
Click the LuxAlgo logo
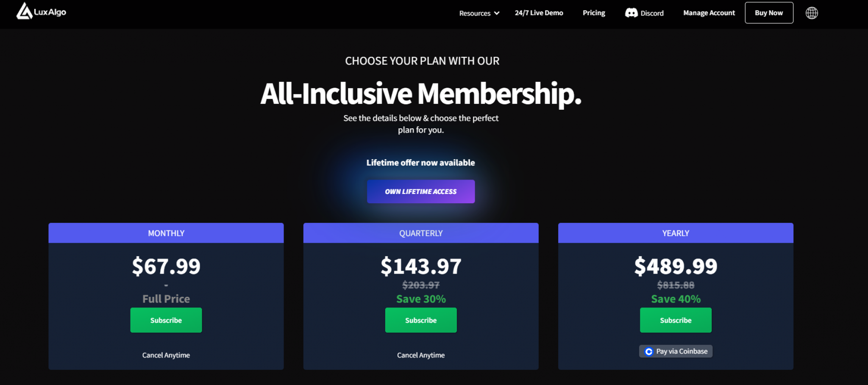point(40,12)
